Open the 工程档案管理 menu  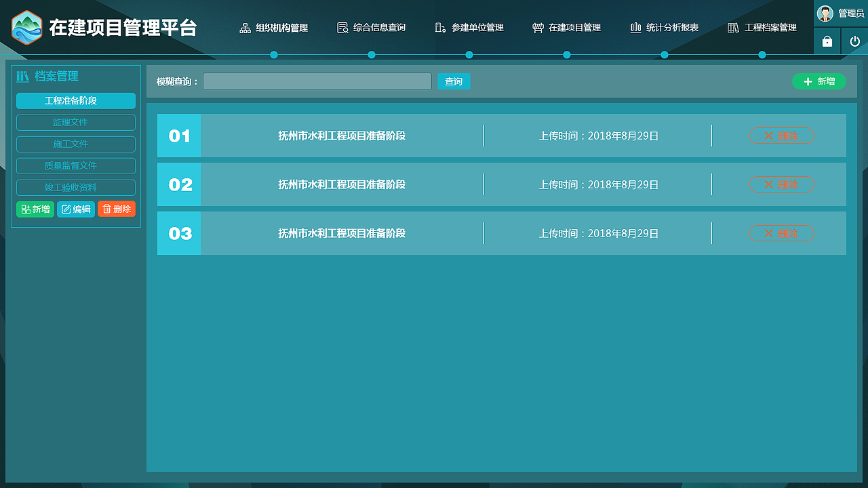(762, 28)
